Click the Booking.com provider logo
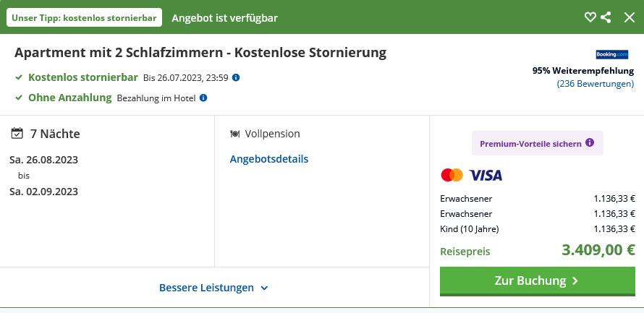 coord(611,55)
